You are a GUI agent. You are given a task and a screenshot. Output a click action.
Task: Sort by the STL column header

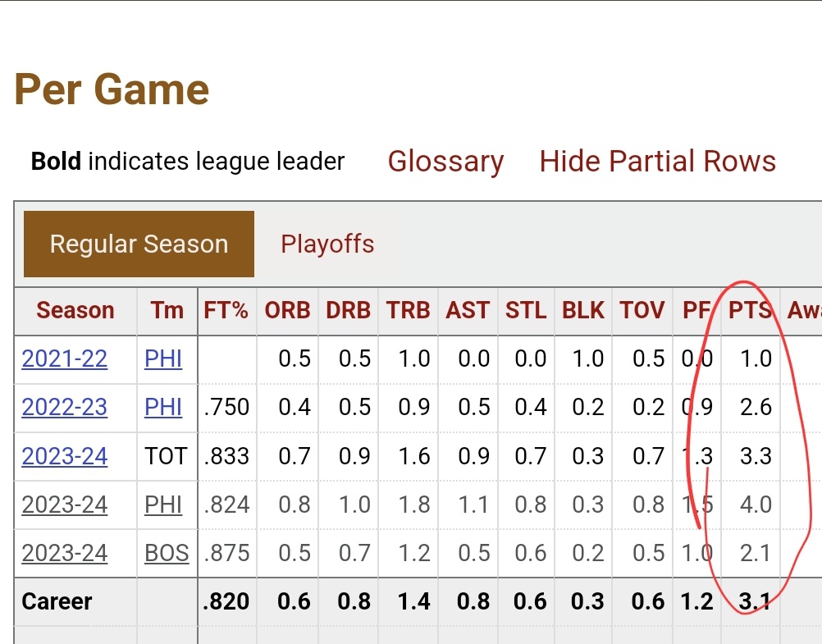pyautogui.click(x=526, y=311)
